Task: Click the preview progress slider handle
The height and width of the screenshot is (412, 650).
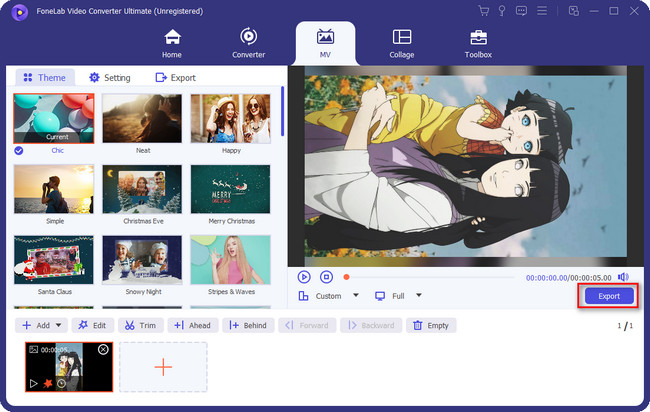Action: (347, 277)
